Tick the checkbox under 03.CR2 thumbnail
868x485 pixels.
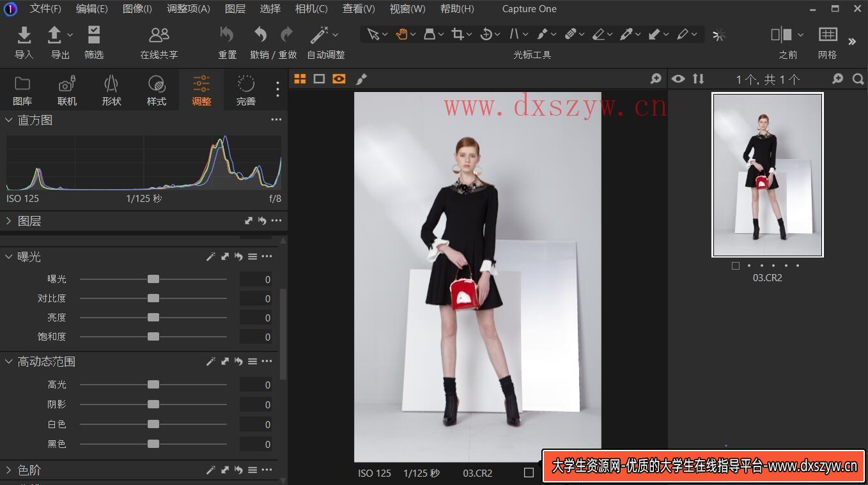click(736, 266)
